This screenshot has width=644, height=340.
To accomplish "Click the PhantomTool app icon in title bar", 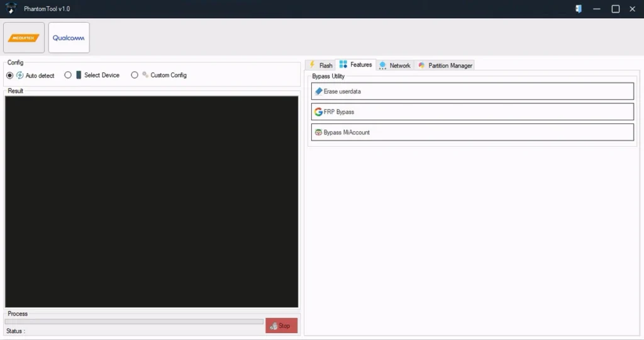I will (x=11, y=9).
